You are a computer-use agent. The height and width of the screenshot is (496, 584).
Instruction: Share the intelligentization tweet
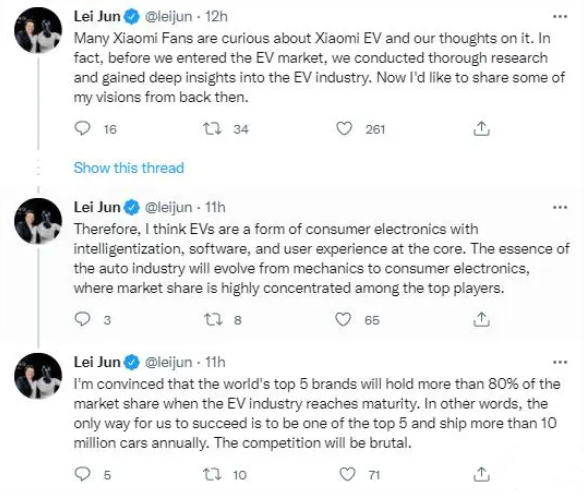tap(481, 319)
